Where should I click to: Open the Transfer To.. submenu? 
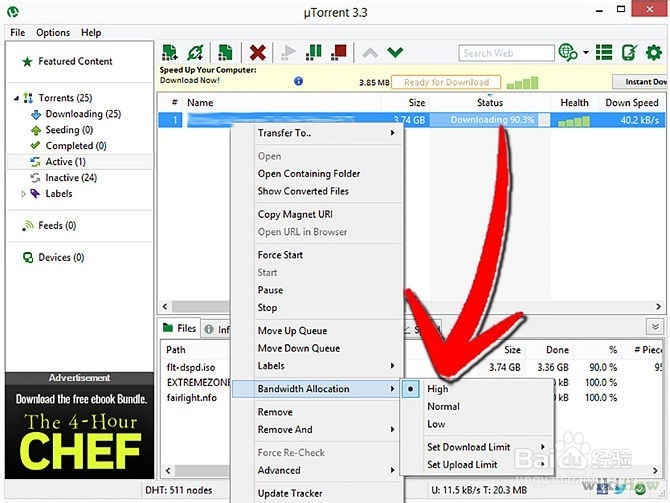click(x=317, y=133)
